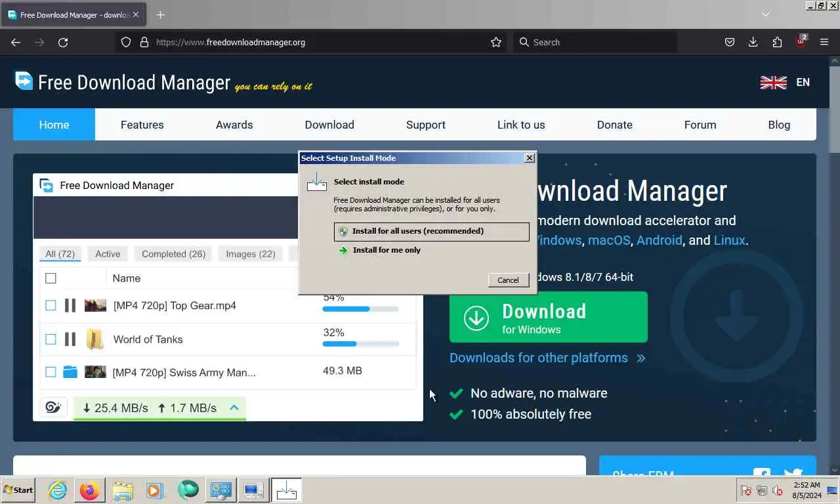Choose Install for all users (recommended)
This screenshot has width=840, height=504.
pos(431,231)
